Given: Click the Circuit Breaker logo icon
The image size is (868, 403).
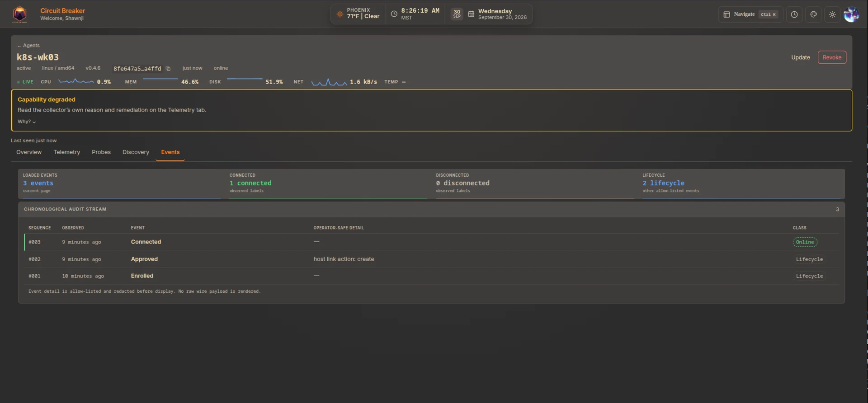Looking at the screenshot, I should point(19,14).
